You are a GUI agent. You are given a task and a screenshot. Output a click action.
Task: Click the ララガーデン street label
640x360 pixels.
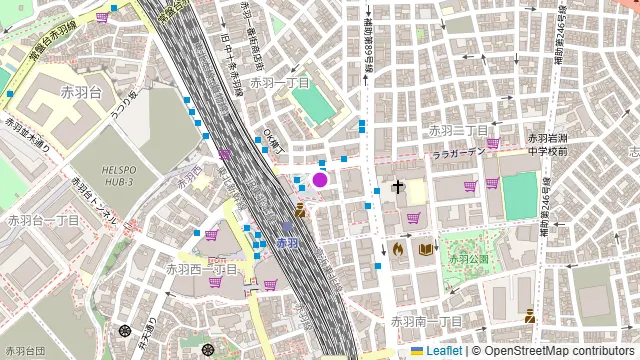coord(459,154)
